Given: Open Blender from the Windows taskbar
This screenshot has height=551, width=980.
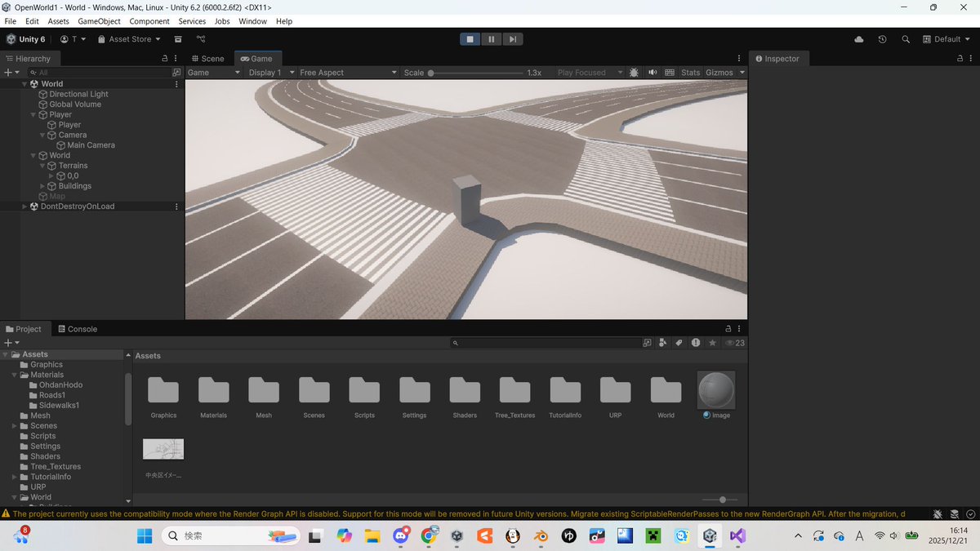Looking at the screenshot, I should pos(541,535).
